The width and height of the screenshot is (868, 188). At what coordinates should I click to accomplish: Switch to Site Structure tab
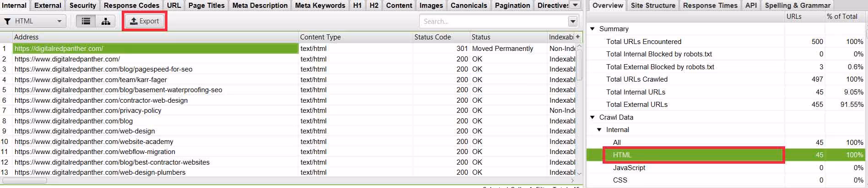653,6
